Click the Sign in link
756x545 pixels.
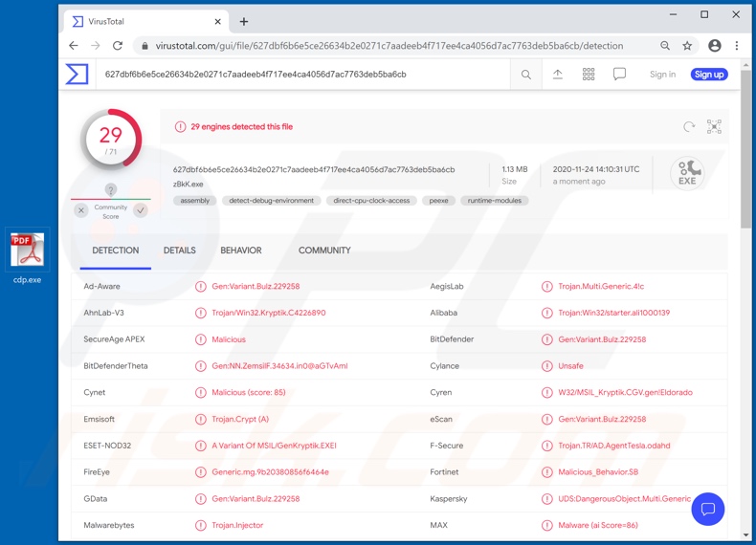(x=662, y=75)
